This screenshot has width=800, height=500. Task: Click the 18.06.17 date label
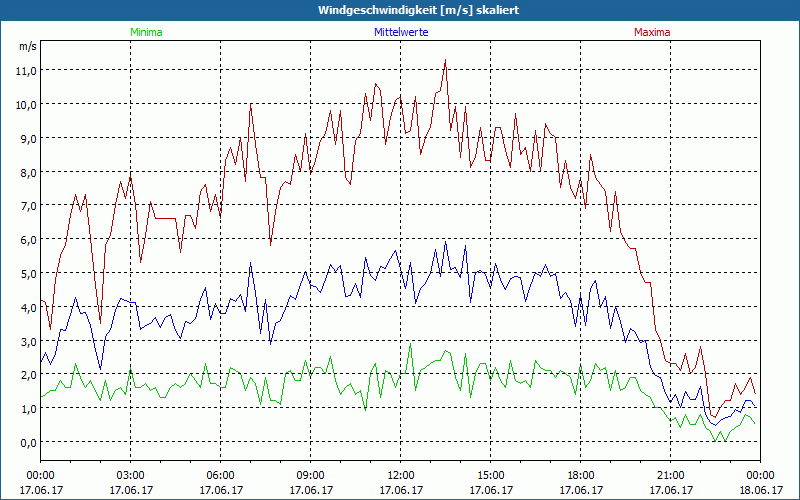pos(760,490)
